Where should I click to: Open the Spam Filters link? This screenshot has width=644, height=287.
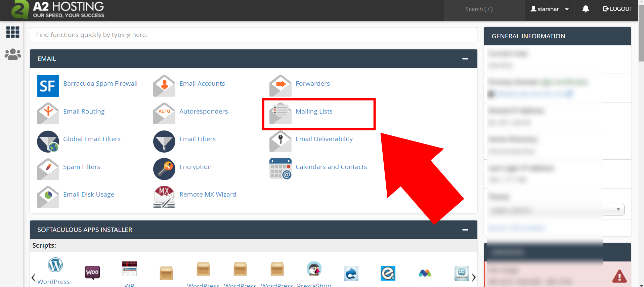[82, 167]
